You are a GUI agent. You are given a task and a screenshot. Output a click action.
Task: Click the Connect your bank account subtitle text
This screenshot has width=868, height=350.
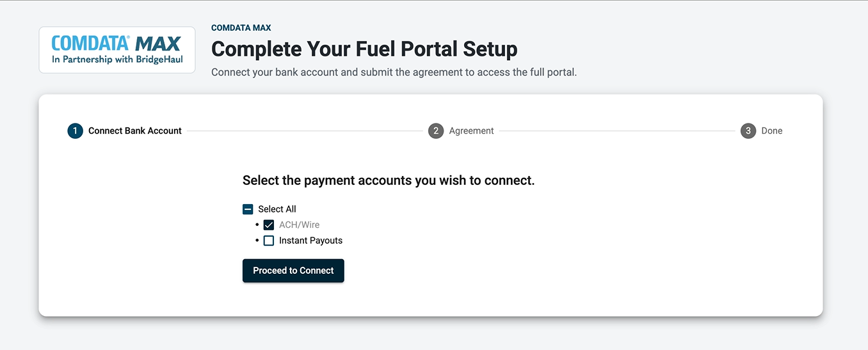tap(394, 72)
